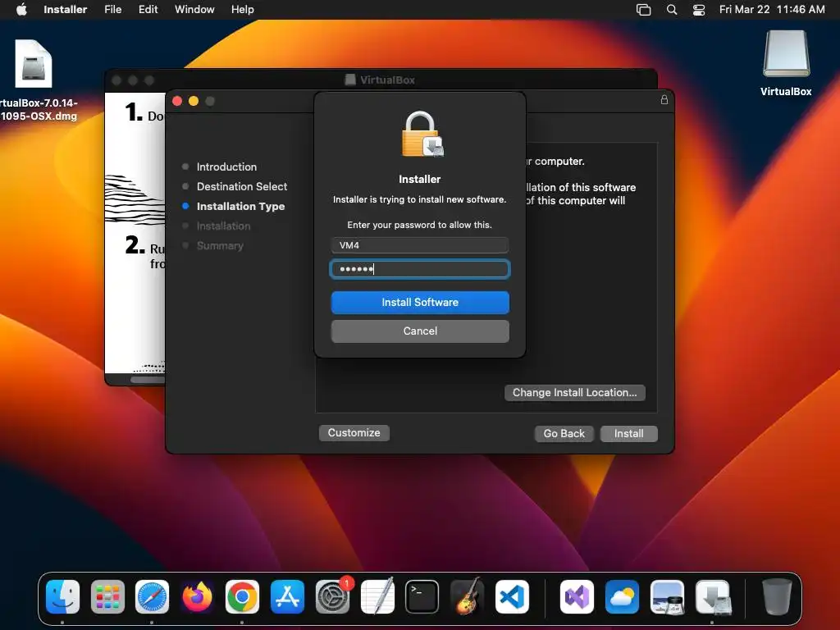
Task: Click the Customize button
Action: (354, 433)
